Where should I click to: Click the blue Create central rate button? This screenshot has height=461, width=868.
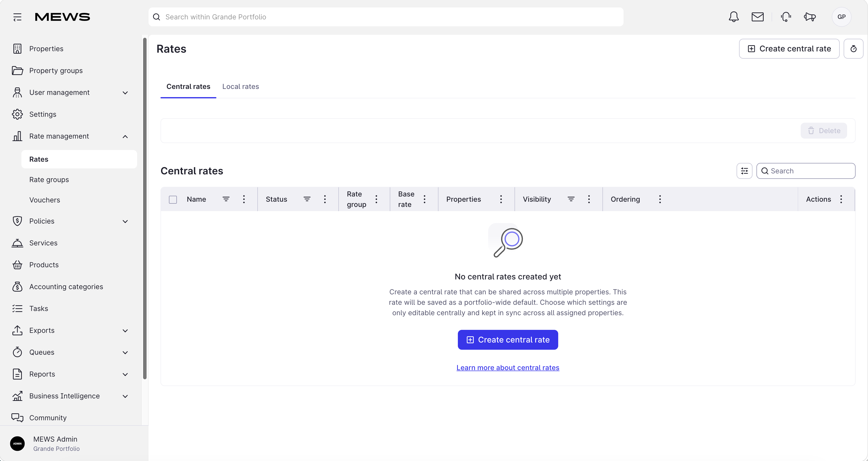tap(508, 340)
